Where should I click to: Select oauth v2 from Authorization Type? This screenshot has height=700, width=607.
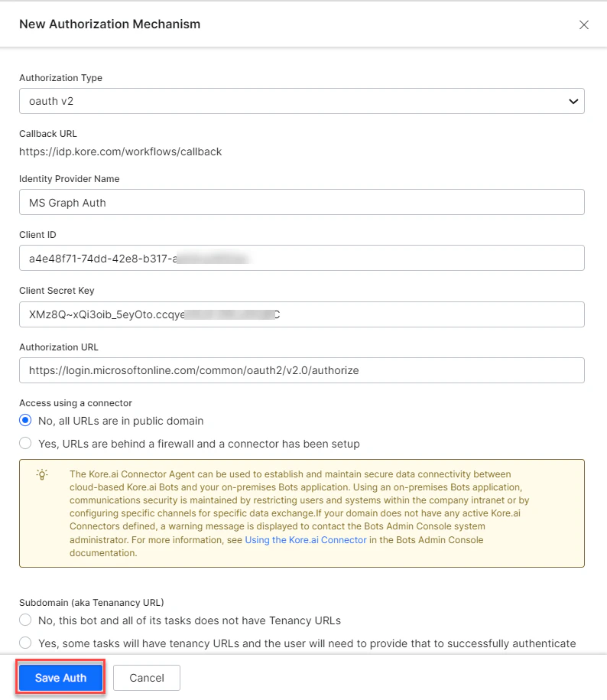coord(302,101)
